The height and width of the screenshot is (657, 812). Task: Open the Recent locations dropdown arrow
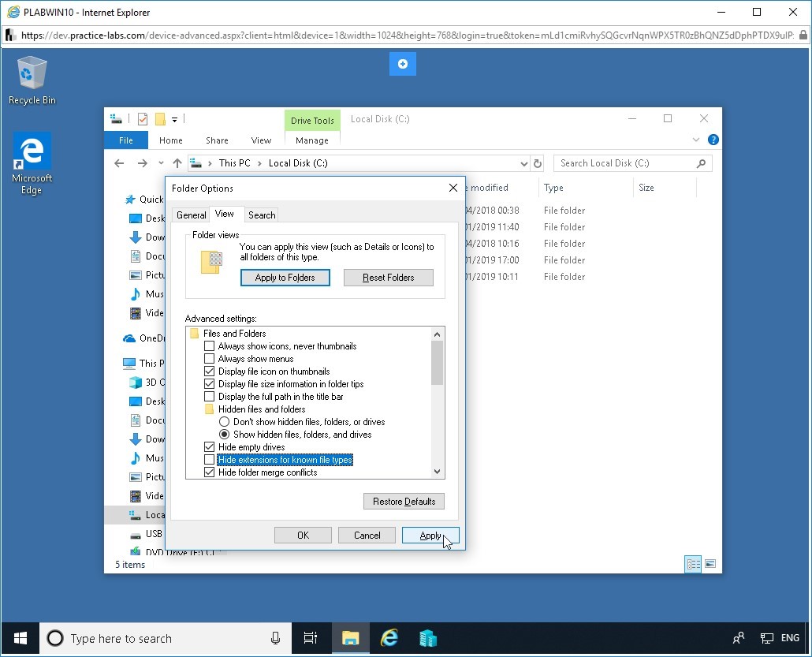pos(161,163)
